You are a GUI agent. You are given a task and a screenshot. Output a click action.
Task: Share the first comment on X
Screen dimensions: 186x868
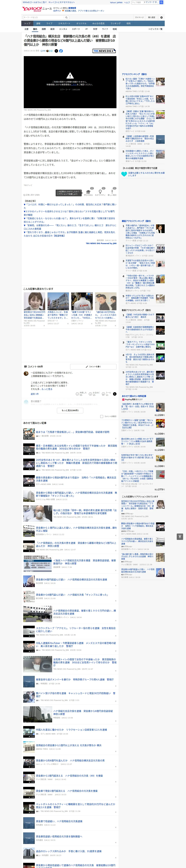tap(114, 394)
